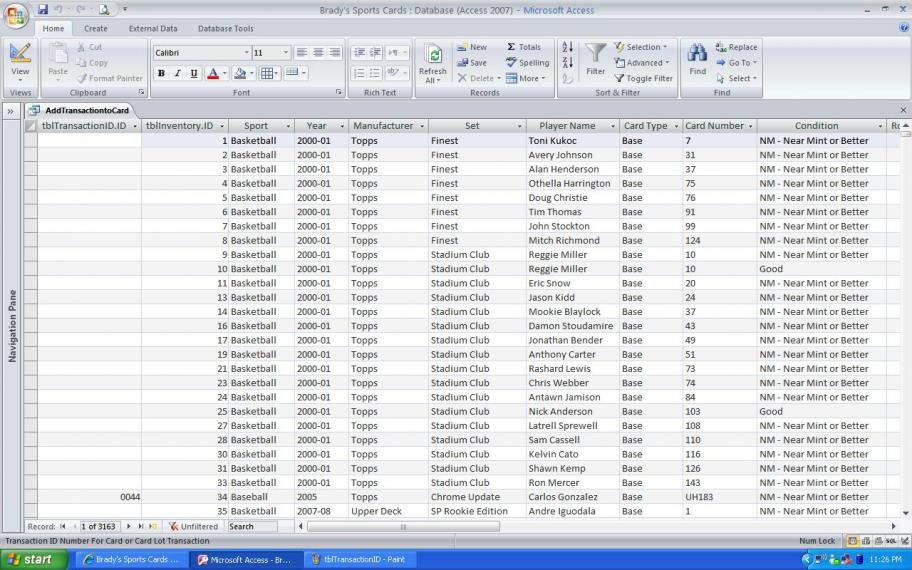Open Brady's Sports Cards browser taskbar item
912x570 pixels.
click(132, 560)
